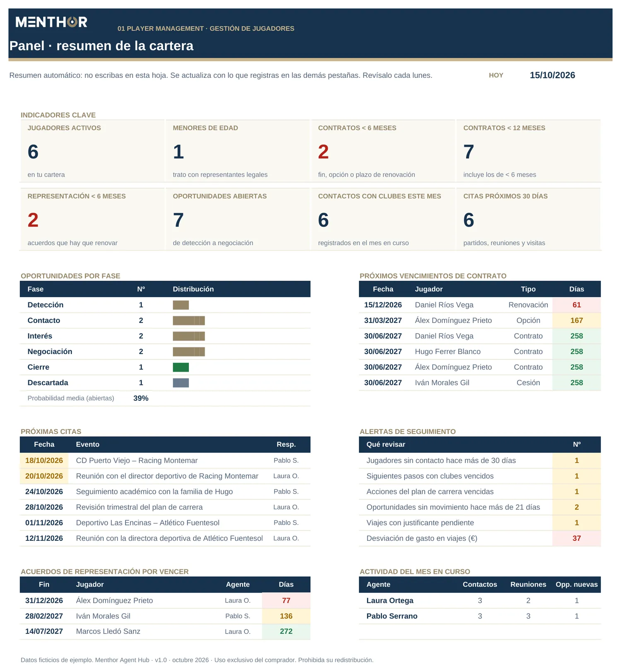Click Hugo Ferrer Blanco in contract expirations
The height and width of the screenshot is (672, 621).
click(x=448, y=352)
